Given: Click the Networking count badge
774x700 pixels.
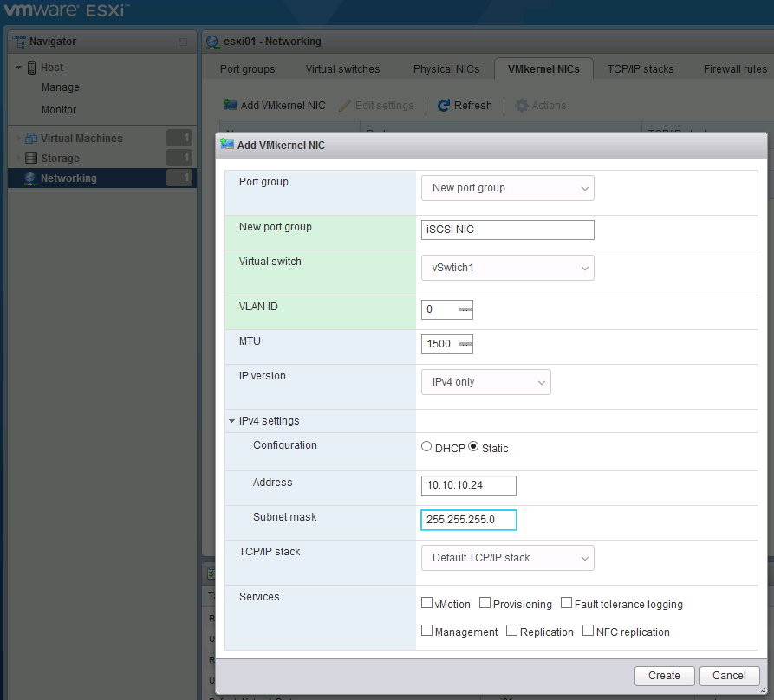Looking at the screenshot, I should (179, 178).
